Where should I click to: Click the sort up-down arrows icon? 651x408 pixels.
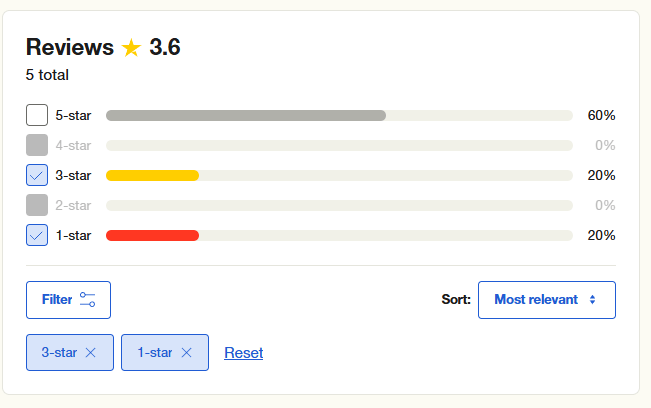[x=592, y=300]
